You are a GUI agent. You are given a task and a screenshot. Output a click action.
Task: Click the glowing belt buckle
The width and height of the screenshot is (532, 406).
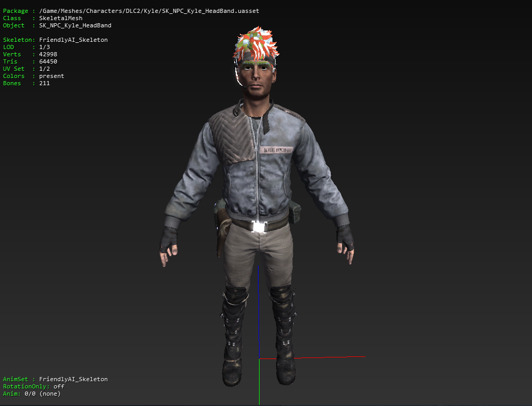(259, 227)
